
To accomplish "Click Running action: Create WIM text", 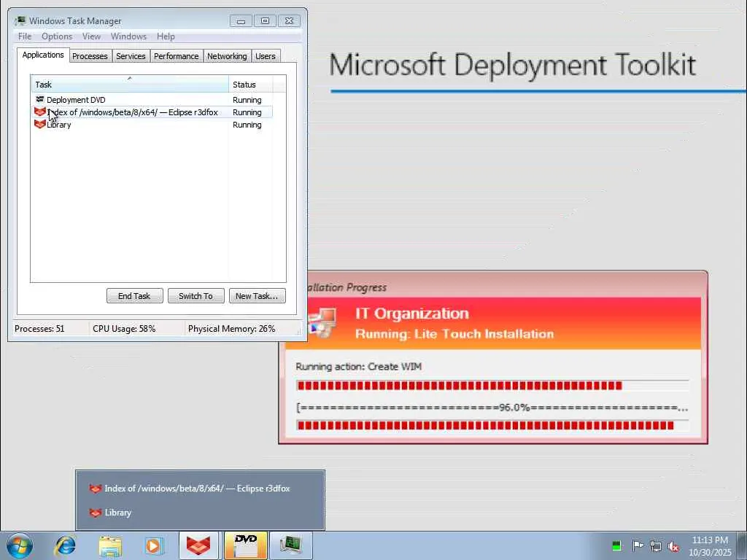I will pos(358,366).
